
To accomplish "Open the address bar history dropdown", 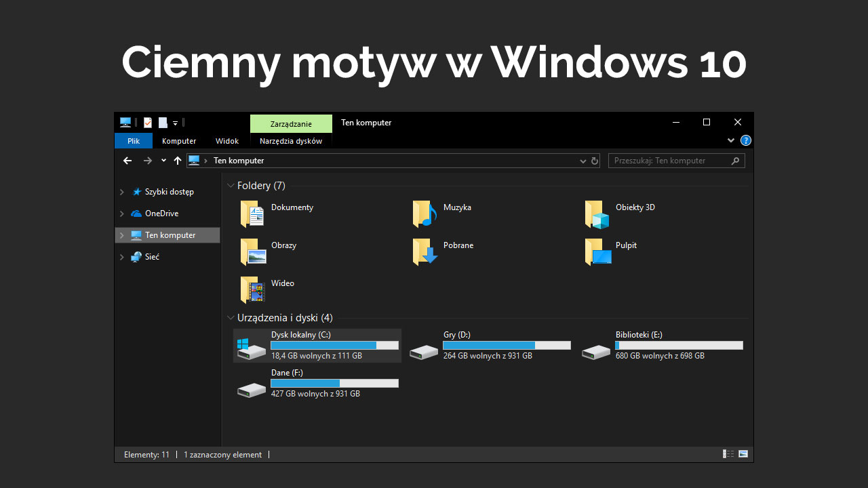I will tap(583, 161).
